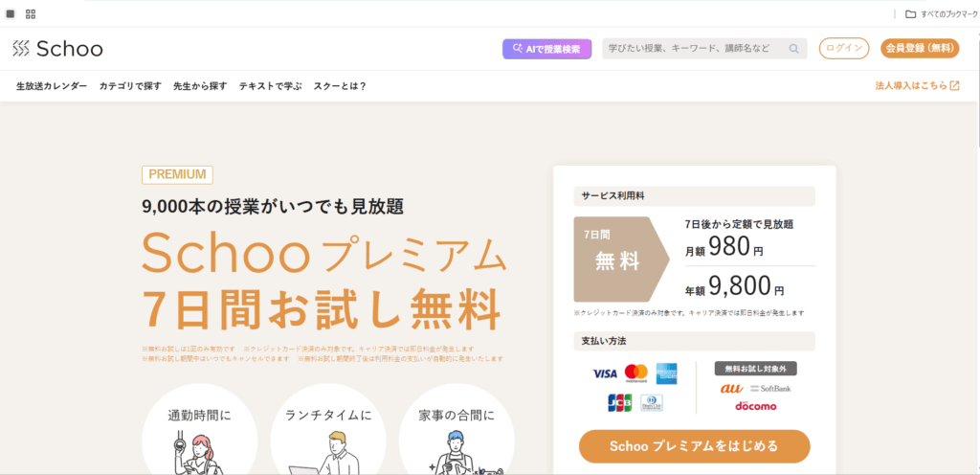Click the square icon at top-left of browser
This screenshot has height=475, width=980.
10,13
